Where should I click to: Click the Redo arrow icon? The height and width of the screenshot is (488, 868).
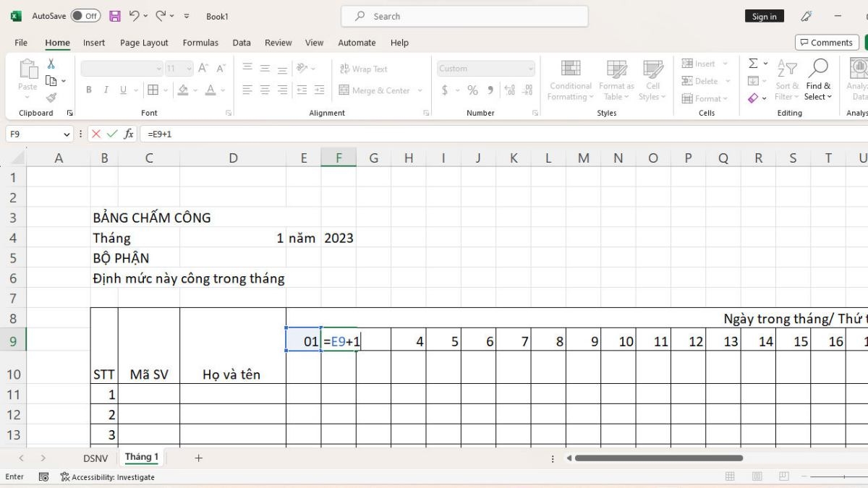pos(161,16)
